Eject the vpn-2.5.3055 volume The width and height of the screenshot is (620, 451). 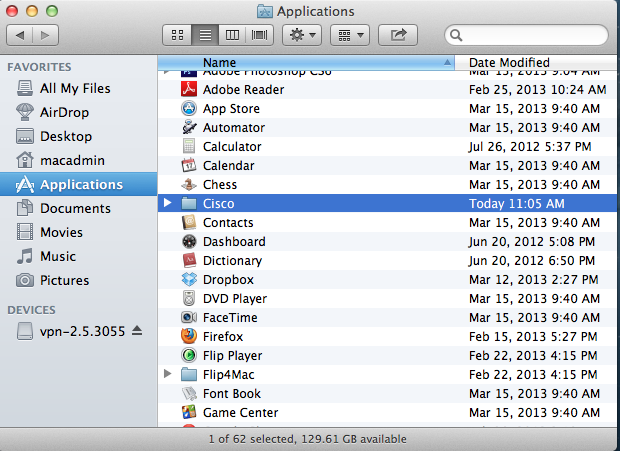coord(138,331)
